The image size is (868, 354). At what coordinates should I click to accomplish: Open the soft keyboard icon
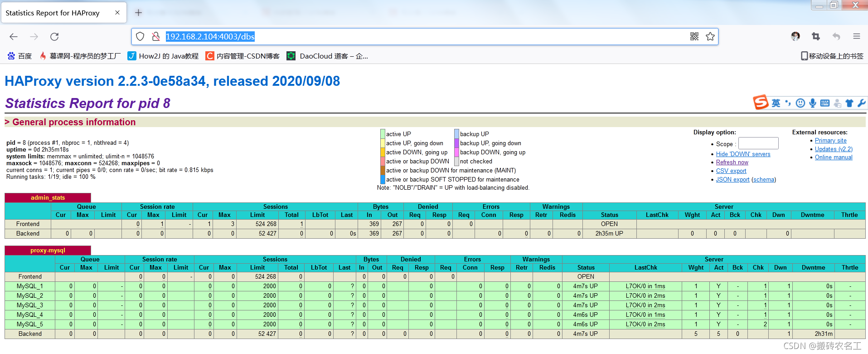825,103
